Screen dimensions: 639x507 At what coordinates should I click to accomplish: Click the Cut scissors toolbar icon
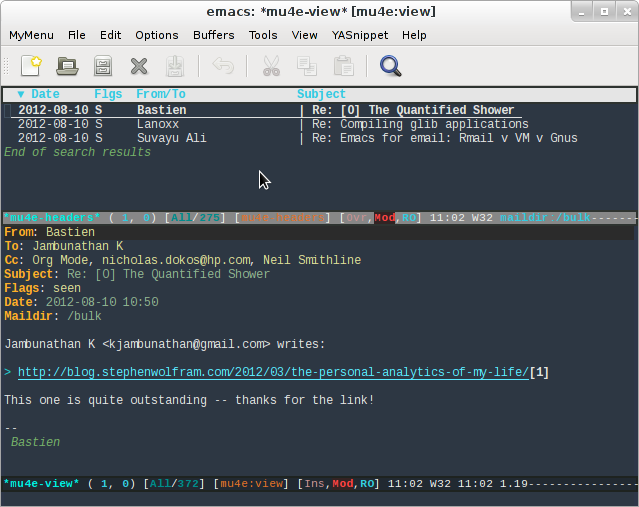[271, 66]
